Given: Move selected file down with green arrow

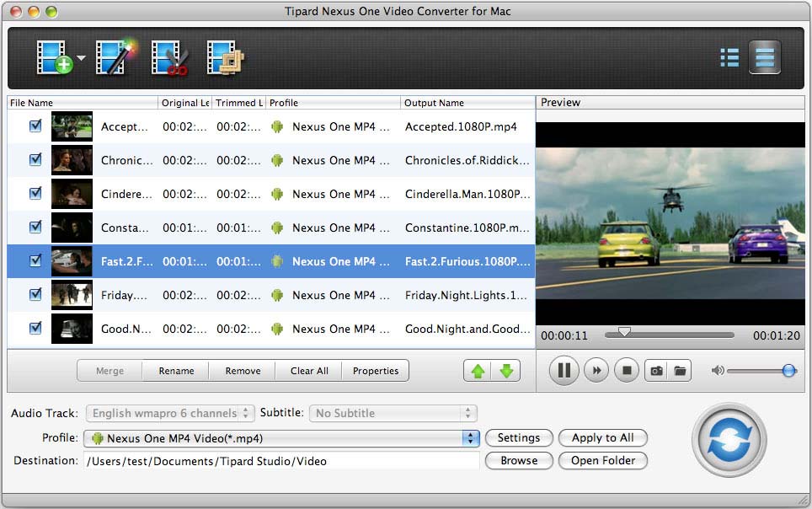Looking at the screenshot, I should coord(506,371).
